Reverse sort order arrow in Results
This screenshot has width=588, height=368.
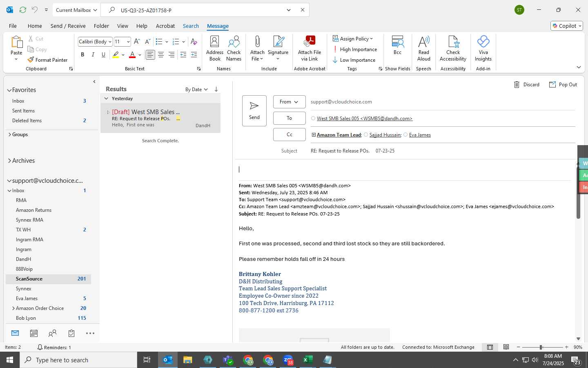216,89
